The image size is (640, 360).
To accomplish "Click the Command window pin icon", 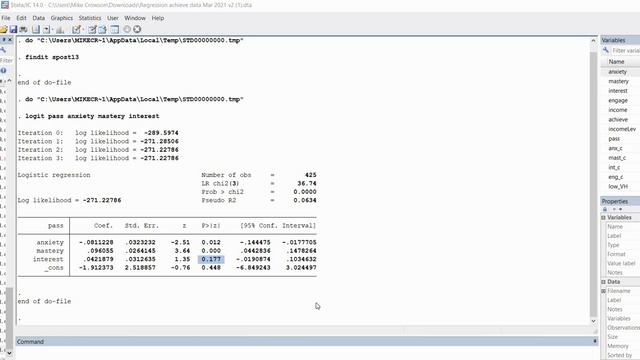I will 595,341.
